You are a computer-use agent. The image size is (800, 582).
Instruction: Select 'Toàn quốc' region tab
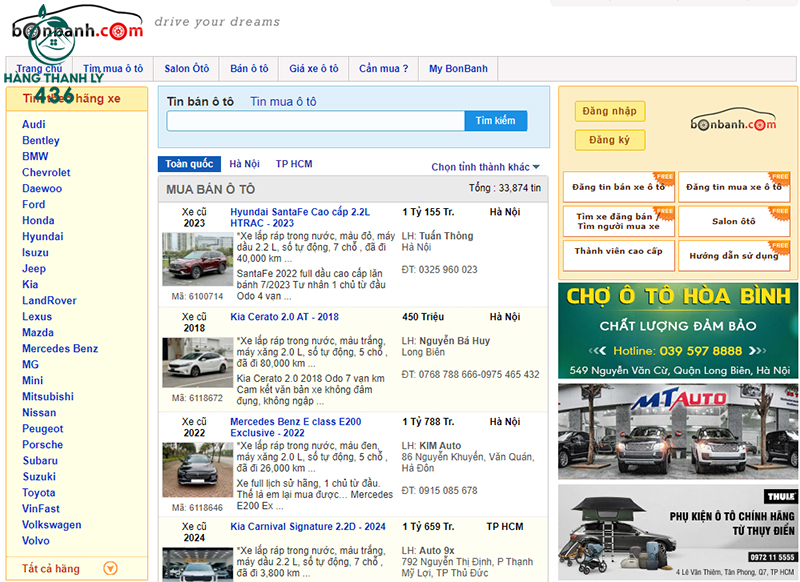pyautogui.click(x=189, y=164)
